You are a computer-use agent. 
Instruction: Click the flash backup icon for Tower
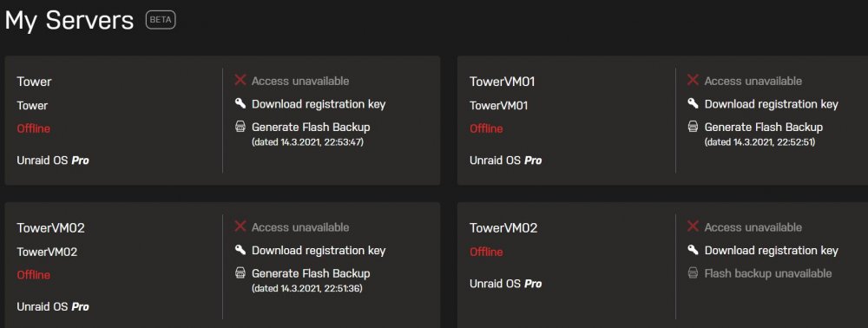240,127
